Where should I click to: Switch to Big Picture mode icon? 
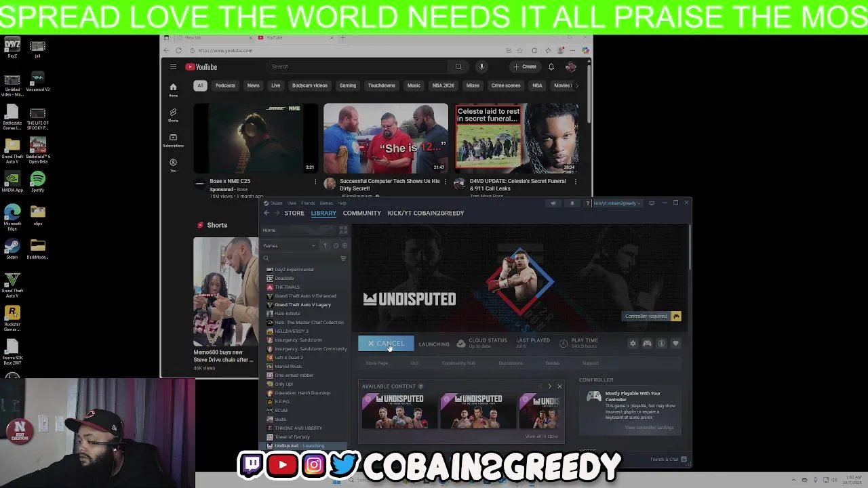click(651, 203)
